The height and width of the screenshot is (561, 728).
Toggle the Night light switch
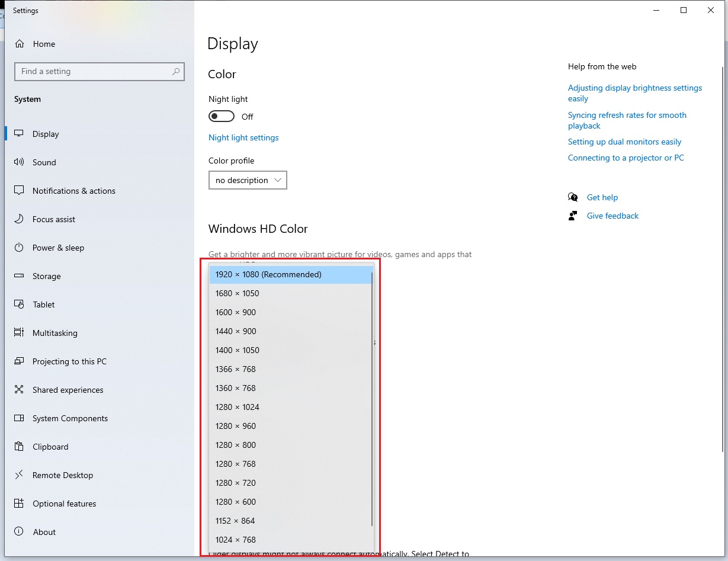[222, 117]
